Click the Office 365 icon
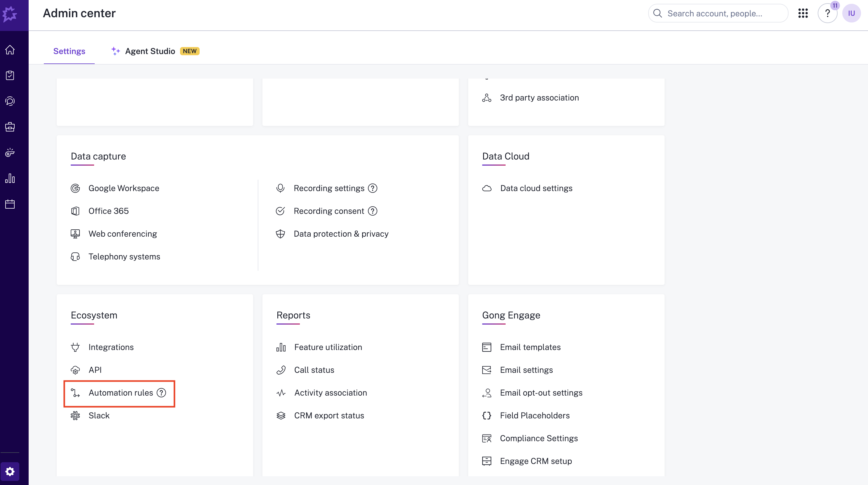Viewport: 868px width, 485px height. 75,211
